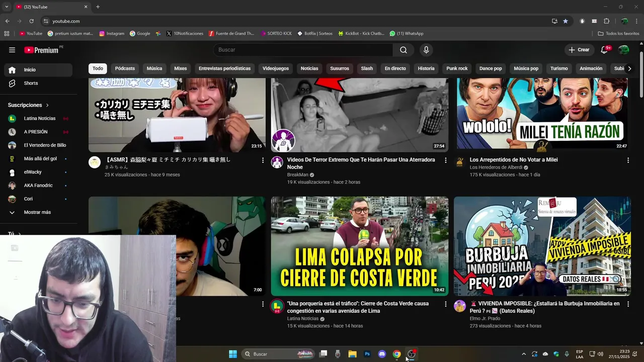644x362 pixels.
Task: Select the Dance pop chip
Action: [x=491, y=68]
